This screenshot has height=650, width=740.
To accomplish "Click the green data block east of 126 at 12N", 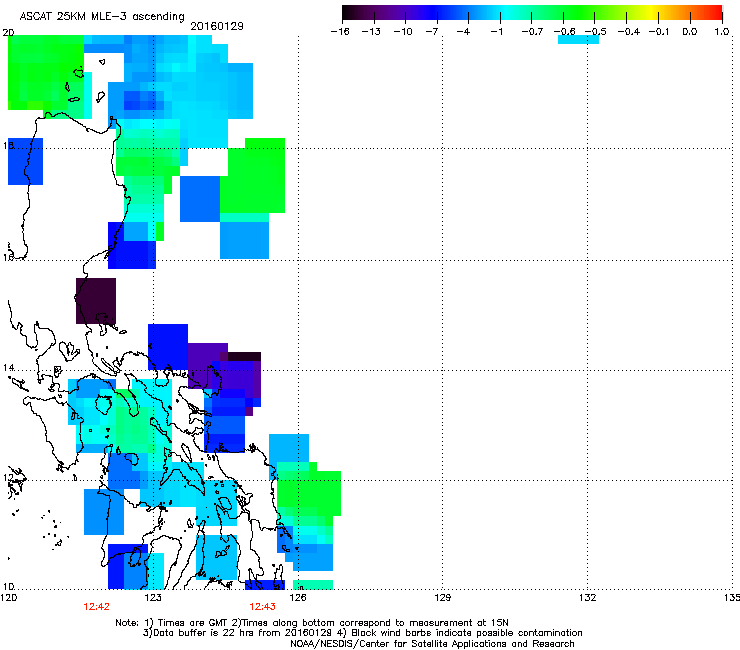I will coord(309,493).
